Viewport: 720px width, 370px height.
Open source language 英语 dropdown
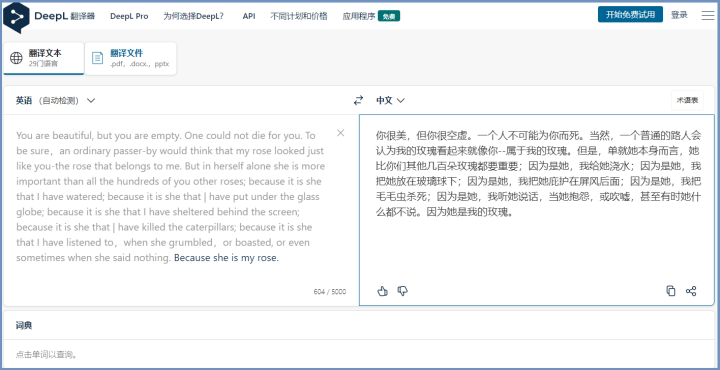(55, 100)
